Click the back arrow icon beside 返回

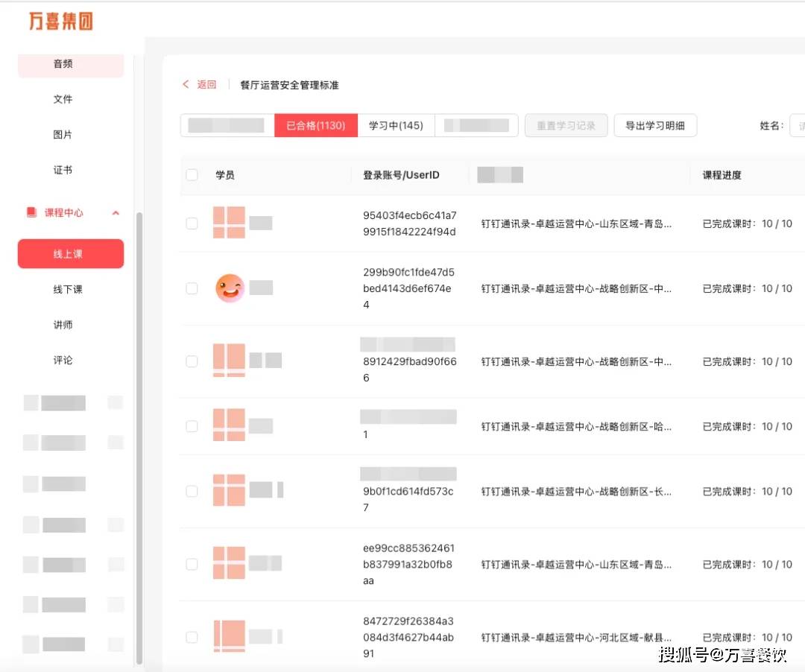point(186,85)
